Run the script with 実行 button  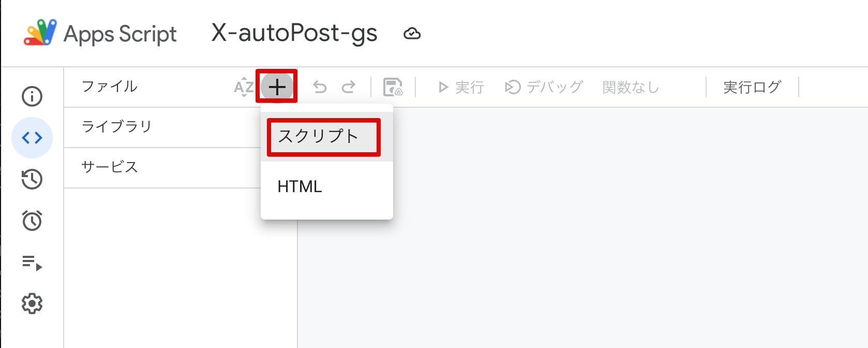[x=460, y=87]
